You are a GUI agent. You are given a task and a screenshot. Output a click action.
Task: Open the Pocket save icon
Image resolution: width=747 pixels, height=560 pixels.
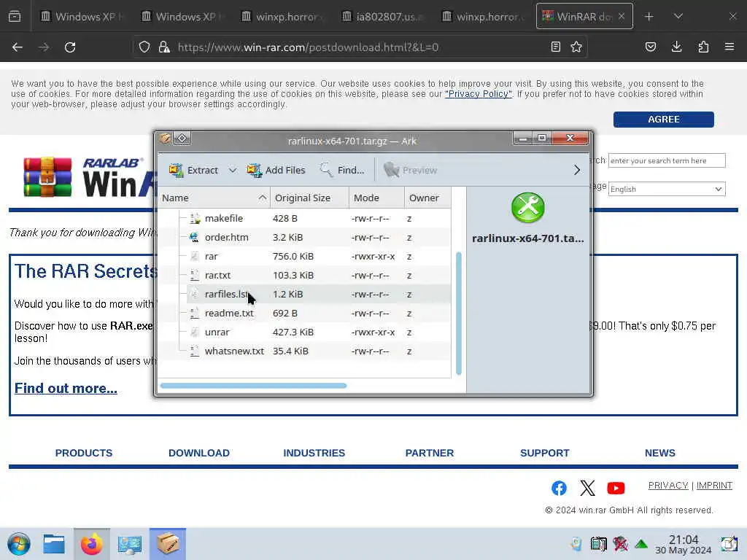(651, 47)
